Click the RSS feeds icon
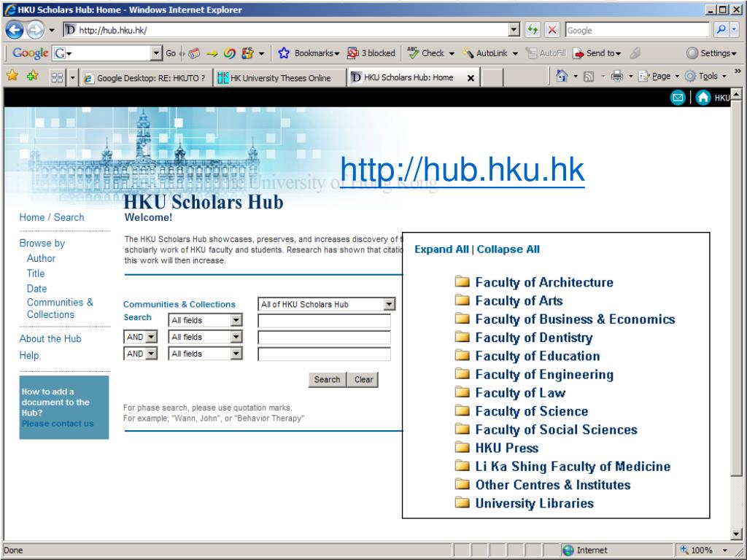Image resolution: width=747 pixels, height=560 pixels. coord(589,76)
